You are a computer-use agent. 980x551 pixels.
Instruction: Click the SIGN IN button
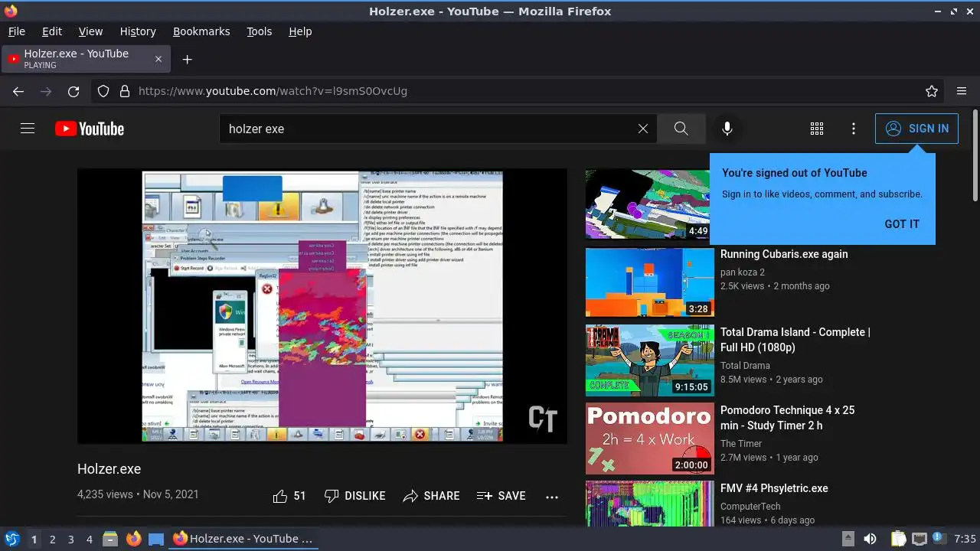[x=916, y=129]
